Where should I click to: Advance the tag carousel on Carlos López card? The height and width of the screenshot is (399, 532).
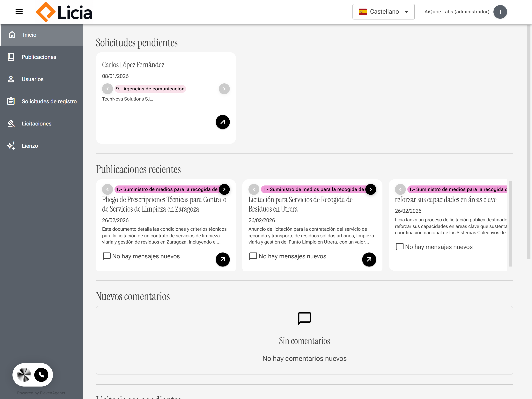point(224,89)
